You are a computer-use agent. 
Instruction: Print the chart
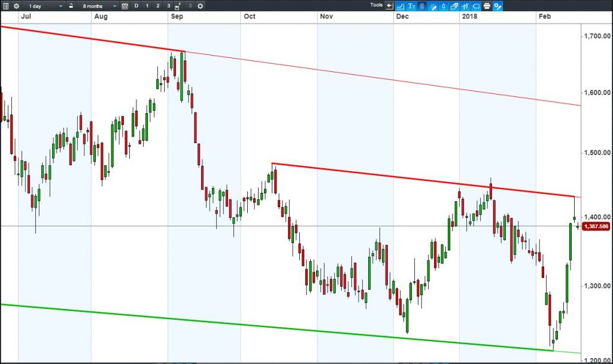click(487, 6)
